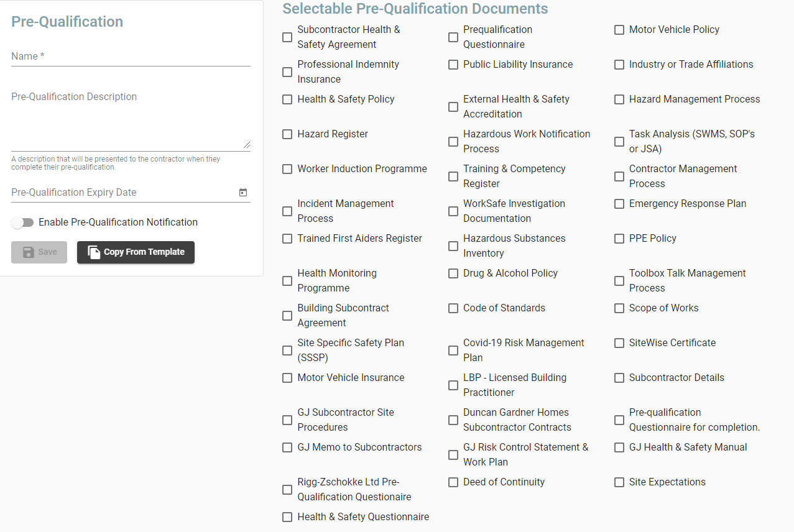Check Public Liability Insurance
The height and width of the screenshot is (532, 794).
(453, 65)
